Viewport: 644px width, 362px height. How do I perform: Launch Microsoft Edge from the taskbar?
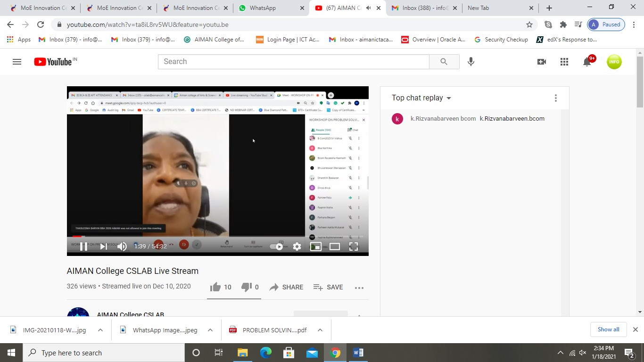click(x=265, y=353)
